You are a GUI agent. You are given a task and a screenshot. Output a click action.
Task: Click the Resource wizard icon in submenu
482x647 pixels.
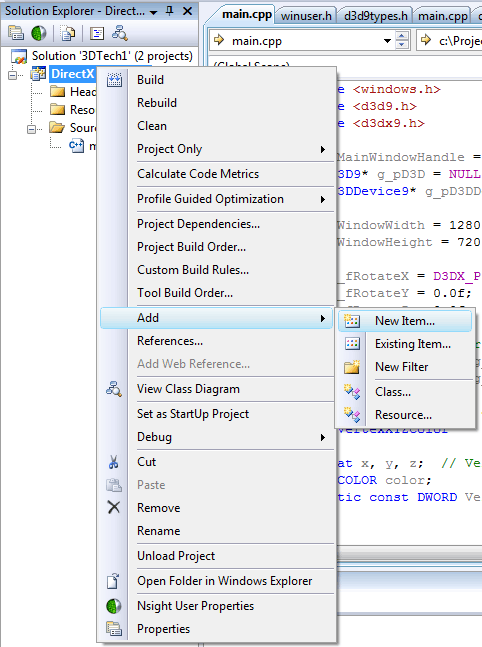[352, 414]
